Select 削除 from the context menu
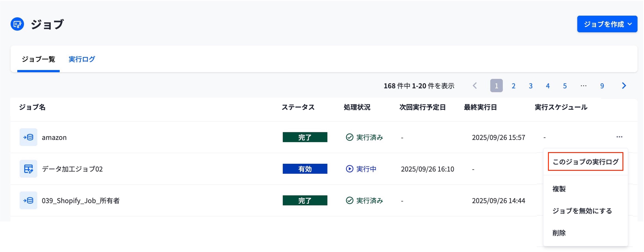The width and height of the screenshot is (644, 252). click(x=559, y=233)
